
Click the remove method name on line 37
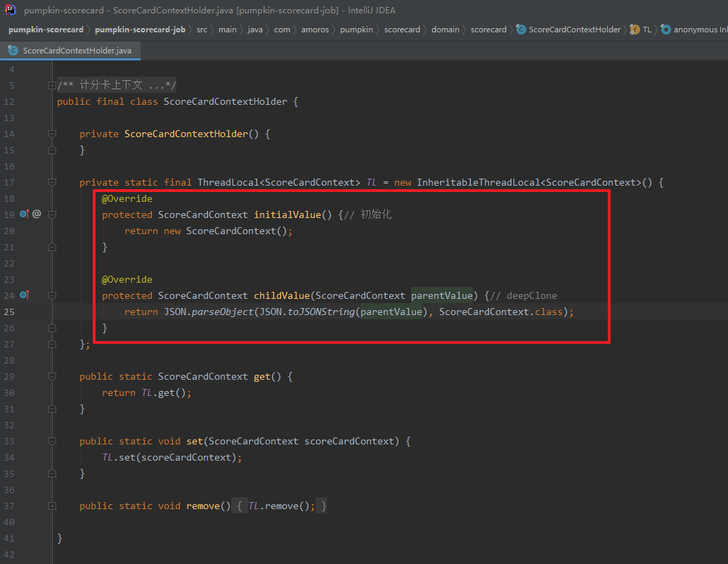(x=203, y=506)
